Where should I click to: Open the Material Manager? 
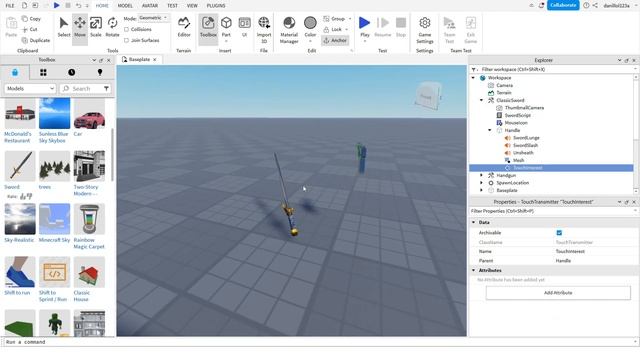289,29
